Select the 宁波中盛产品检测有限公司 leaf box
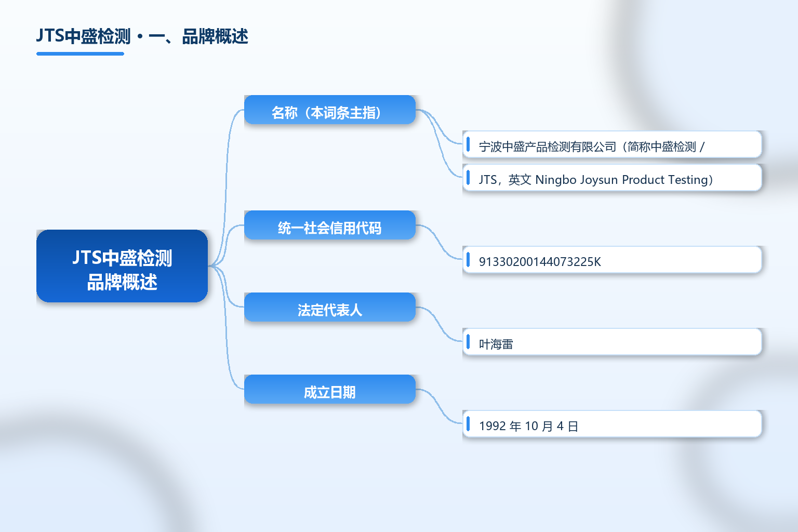Image resolution: width=798 pixels, height=532 pixels. coord(612,144)
